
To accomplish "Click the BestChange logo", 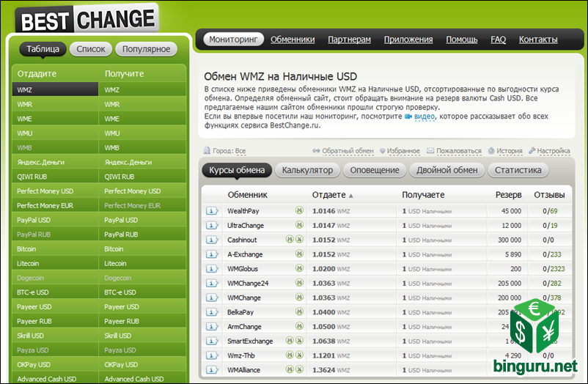I will pyautogui.click(x=87, y=19).
